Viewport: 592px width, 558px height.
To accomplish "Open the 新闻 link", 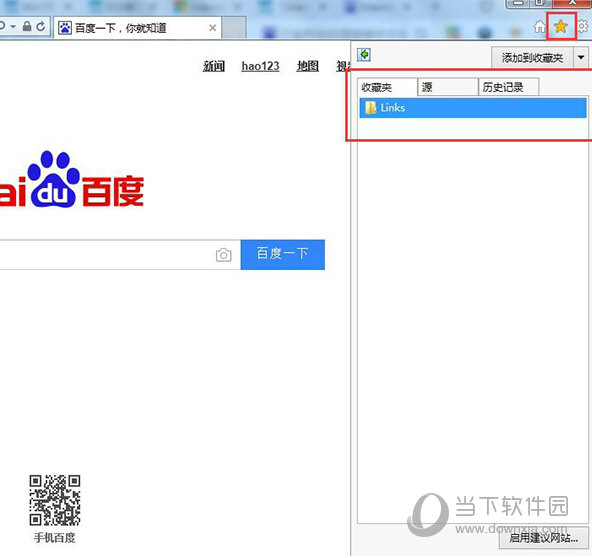I will [x=214, y=66].
